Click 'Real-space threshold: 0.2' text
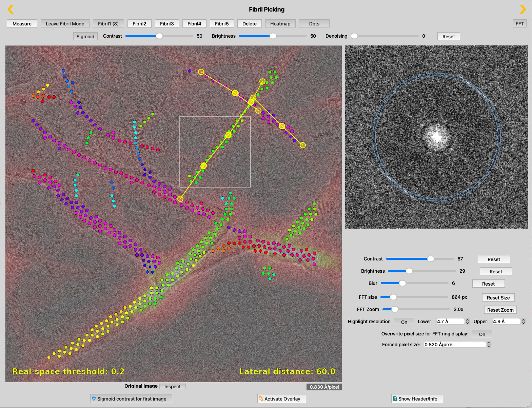Screen dimensions: 532x408 click(x=68, y=372)
